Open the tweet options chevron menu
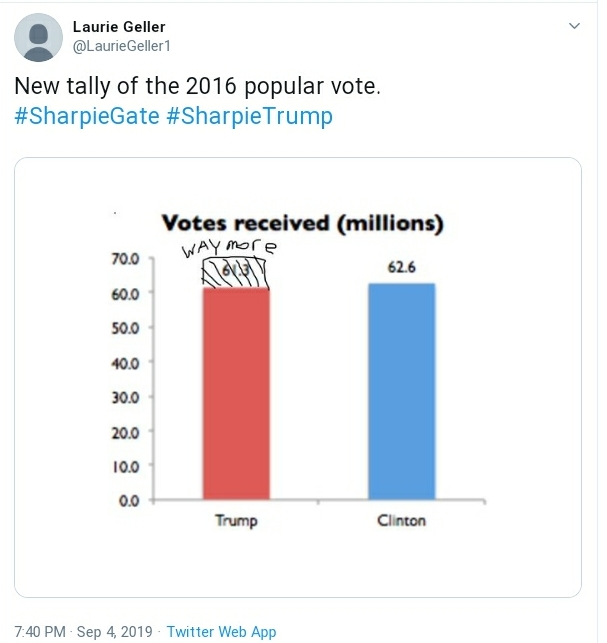Screen dimensions: 607x643 [574, 26]
